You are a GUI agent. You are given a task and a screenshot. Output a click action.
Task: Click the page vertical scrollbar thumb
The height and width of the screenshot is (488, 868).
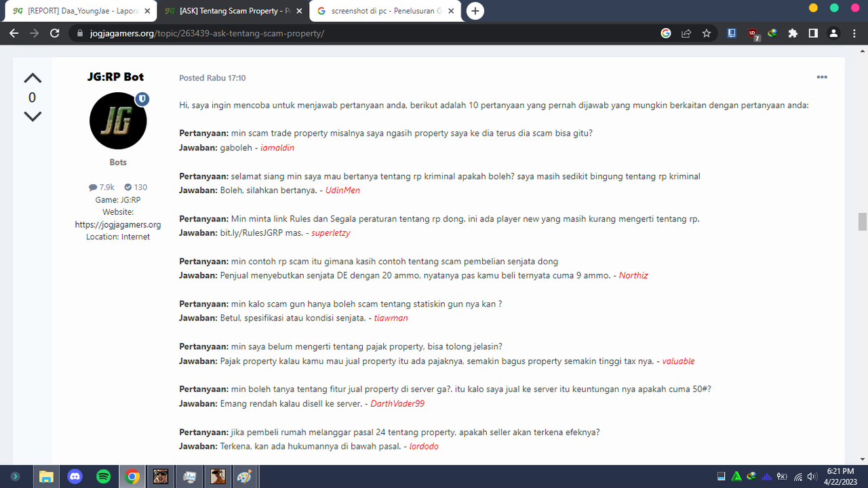click(863, 222)
